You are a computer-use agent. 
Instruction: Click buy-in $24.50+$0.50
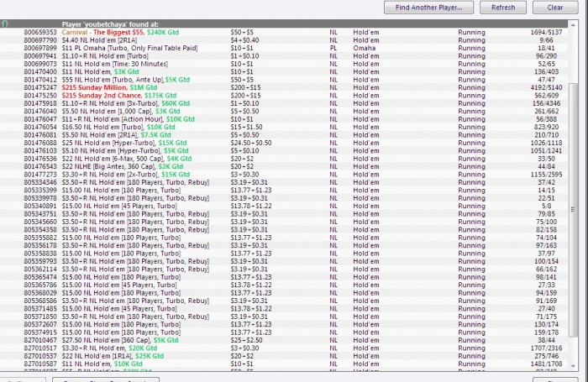(251, 143)
